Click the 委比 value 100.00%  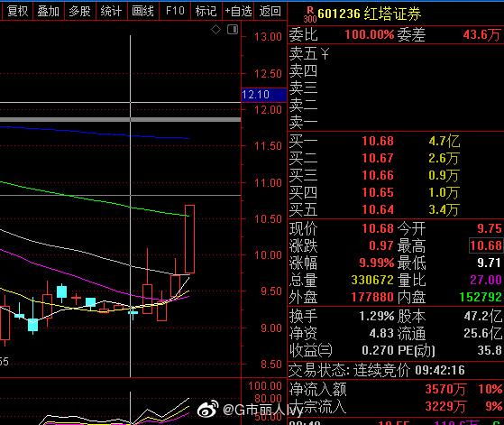pyautogui.click(x=370, y=34)
